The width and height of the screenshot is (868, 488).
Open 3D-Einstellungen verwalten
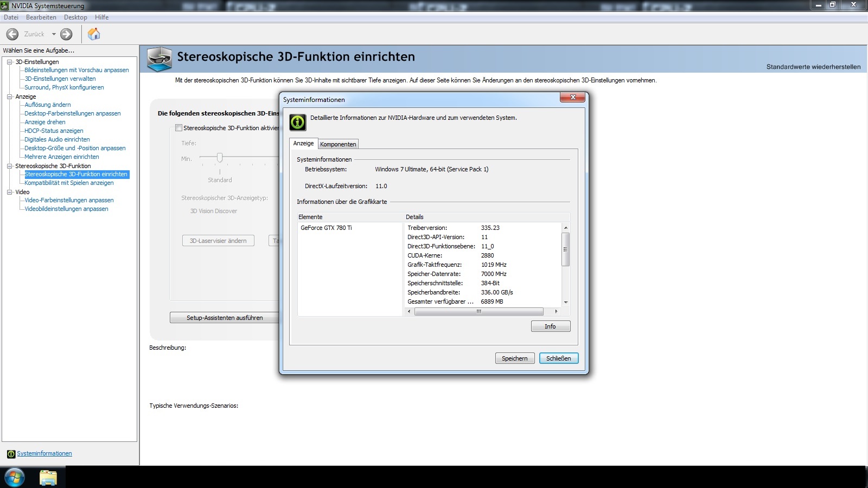pyautogui.click(x=60, y=79)
